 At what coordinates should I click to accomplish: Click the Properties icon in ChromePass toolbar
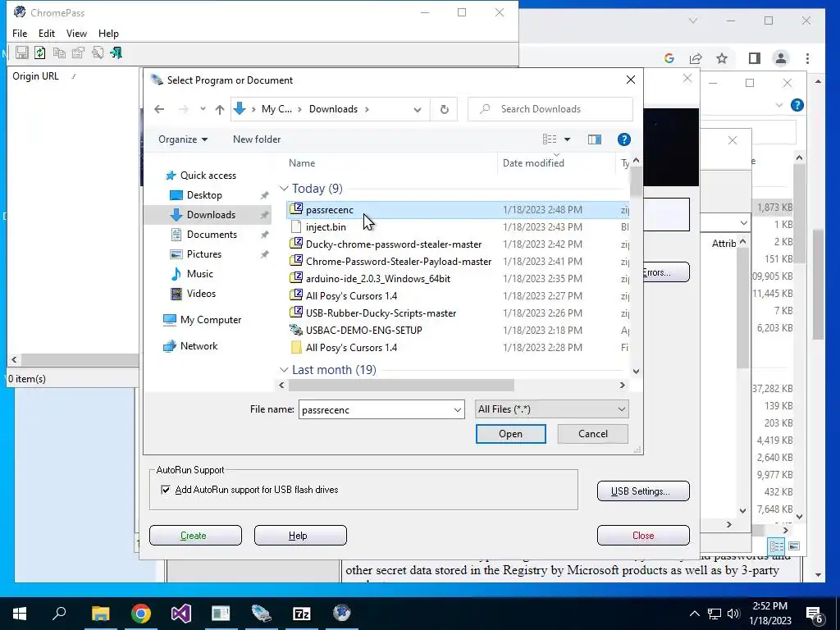(x=78, y=52)
